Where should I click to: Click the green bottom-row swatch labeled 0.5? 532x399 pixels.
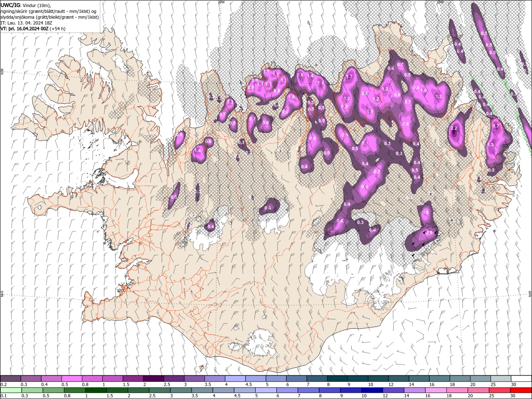[x=53, y=390]
